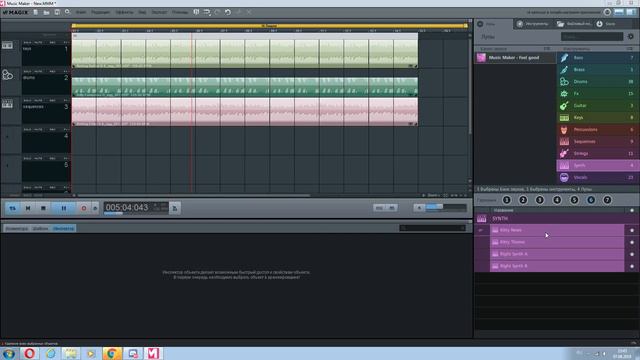Select the Fx instrument category
Image resolution: width=640 pixels, height=360 pixels.
tap(598, 94)
